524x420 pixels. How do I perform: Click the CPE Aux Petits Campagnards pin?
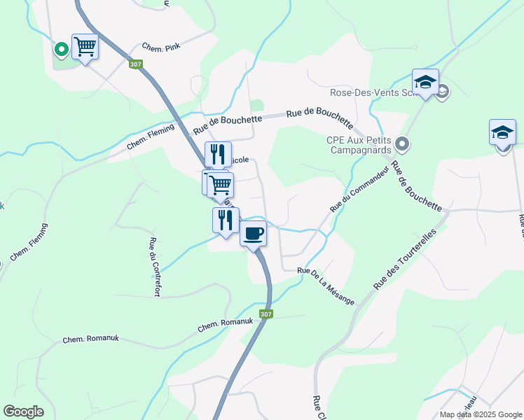[402, 145]
